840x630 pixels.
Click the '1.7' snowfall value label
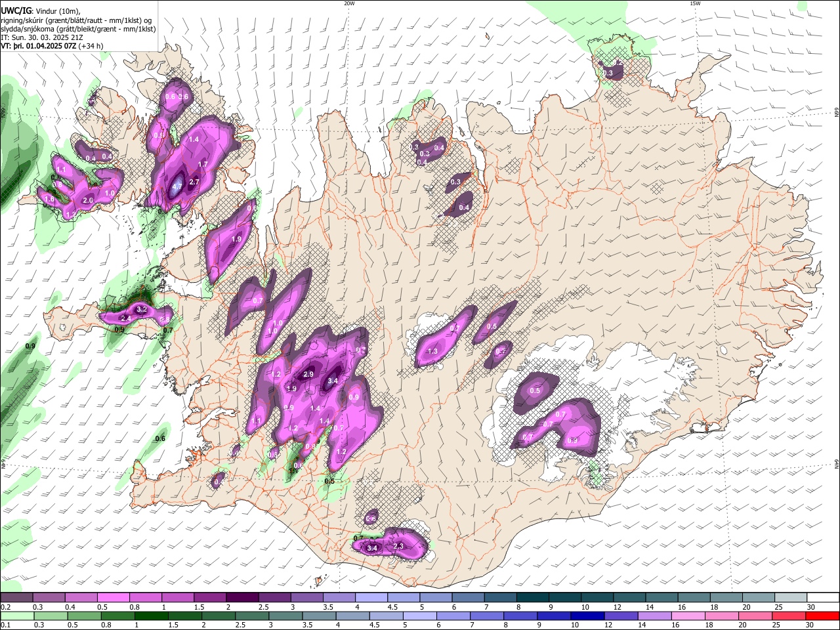pyautogui.click(x=203, y=164)
